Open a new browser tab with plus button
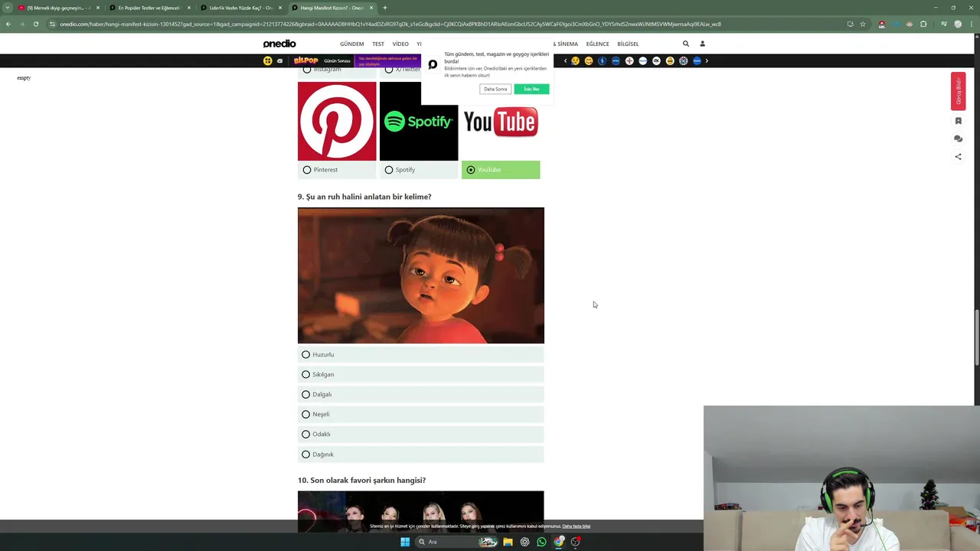Viewport: 980px width, 551px height. (384, 8)
